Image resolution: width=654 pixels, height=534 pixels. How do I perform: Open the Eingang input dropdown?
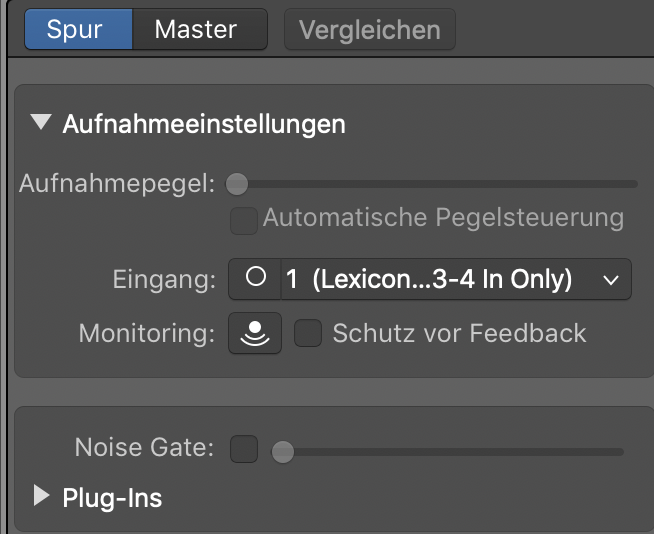click(430, 280)
